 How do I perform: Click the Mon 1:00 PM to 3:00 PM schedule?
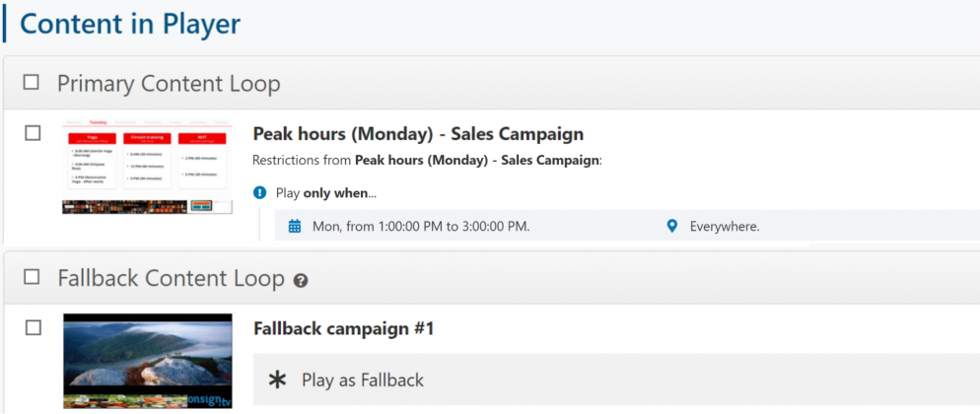tap(421, 227)
